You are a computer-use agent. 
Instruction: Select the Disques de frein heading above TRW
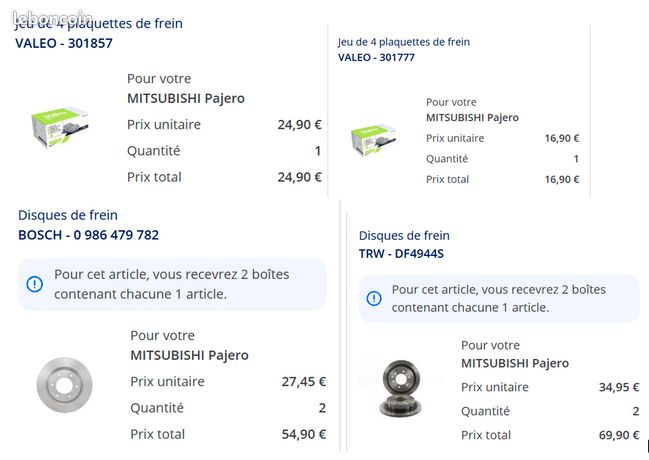coord(404,235)
